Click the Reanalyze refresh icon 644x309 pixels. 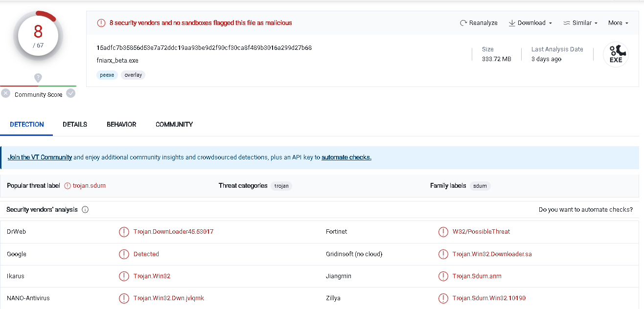coord(463,23)
